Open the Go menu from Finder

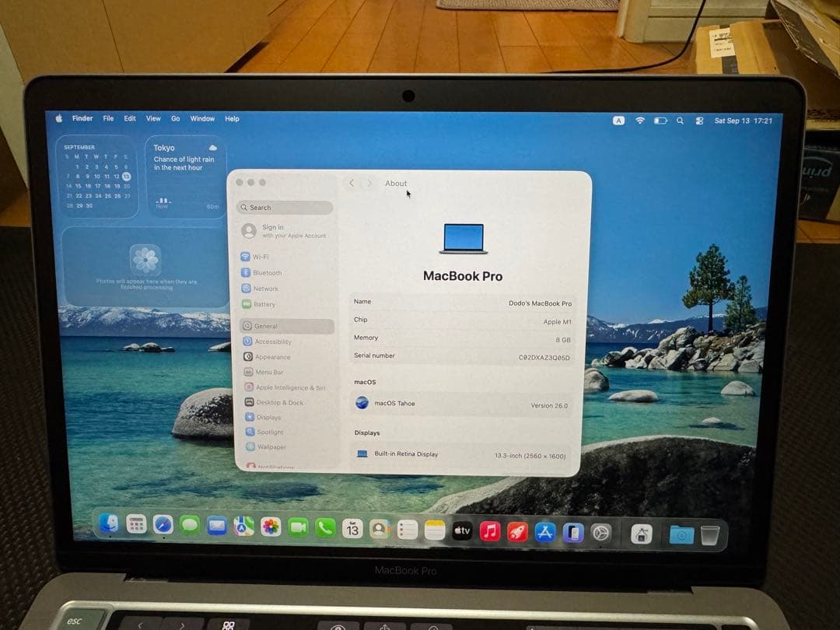[175, 118]
